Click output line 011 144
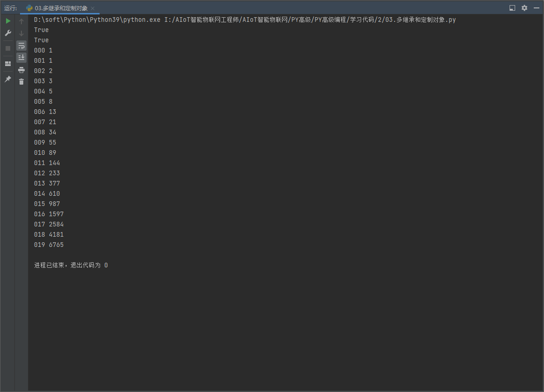Viewport: 544px width, 392px height. point(47,163)
